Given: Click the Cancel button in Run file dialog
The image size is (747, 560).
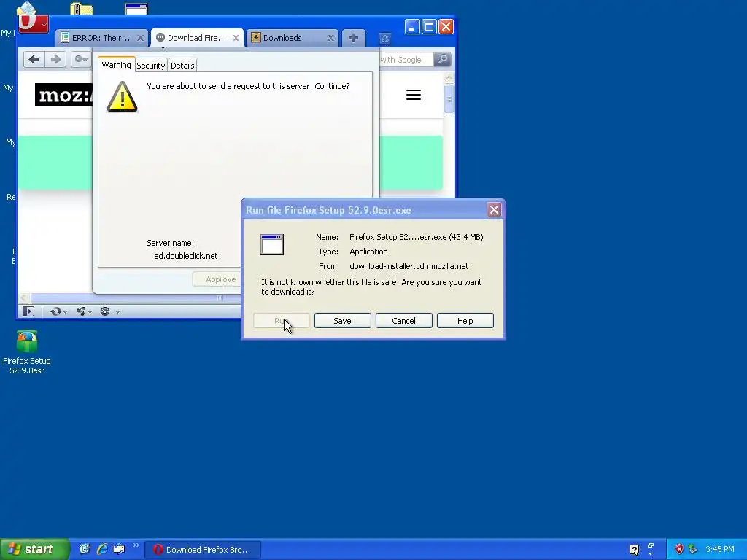Looking at the screenshot, I should (x=404, y=321).
